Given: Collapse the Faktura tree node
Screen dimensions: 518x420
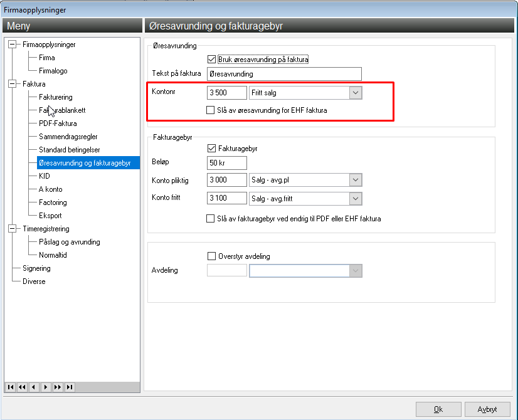Looking at the screenshot, I should click(x=12, y=84).
